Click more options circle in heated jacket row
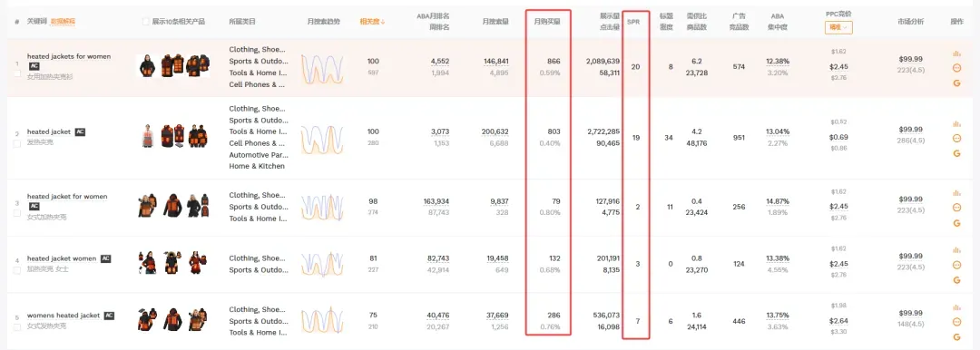This screenshot has height=350, width=980. pos(956,138)
